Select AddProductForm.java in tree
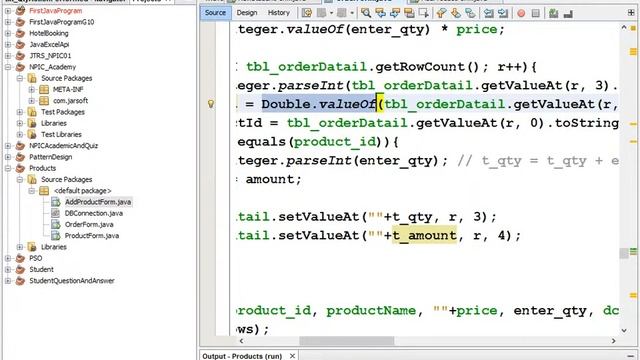 (x=98, y=202)
